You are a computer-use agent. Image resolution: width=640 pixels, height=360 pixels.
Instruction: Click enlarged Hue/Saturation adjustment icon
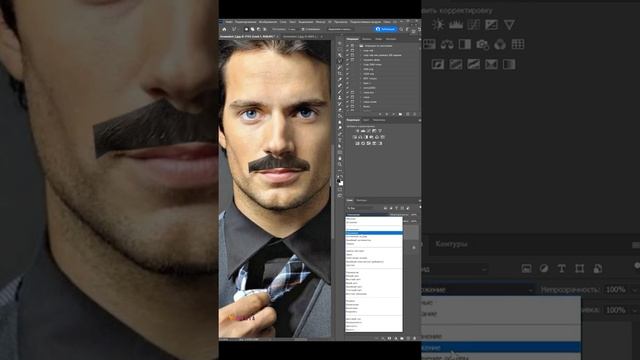click(x=429, y=44)
